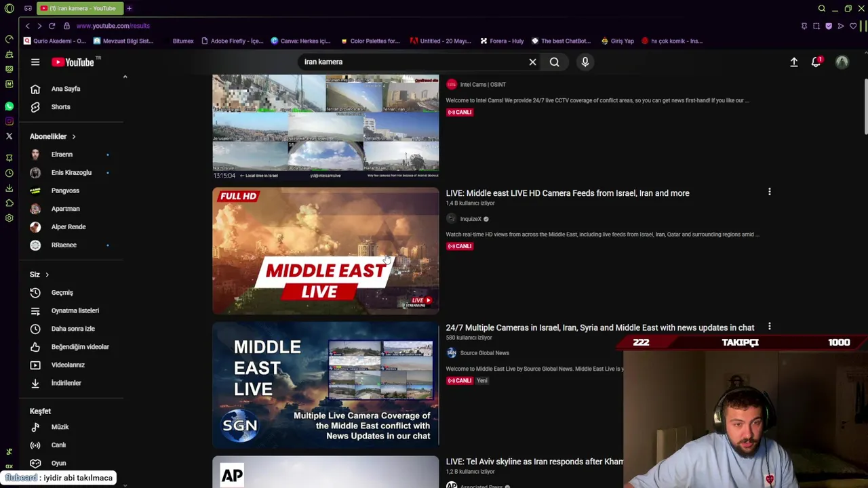868x488 pixels.
Task: Open the Giriş Yap bookmark
Action: (617, 41)
